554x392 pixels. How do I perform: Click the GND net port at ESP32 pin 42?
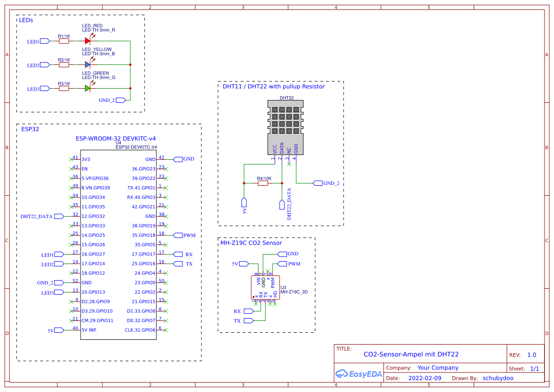pyautogui.click(x=178, y=159)
